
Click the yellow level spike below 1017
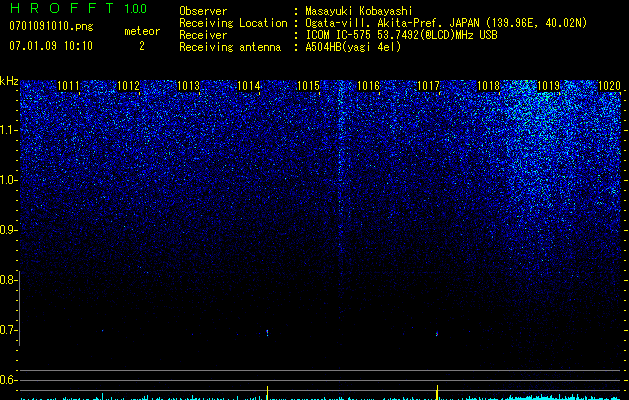coord(437,392)
